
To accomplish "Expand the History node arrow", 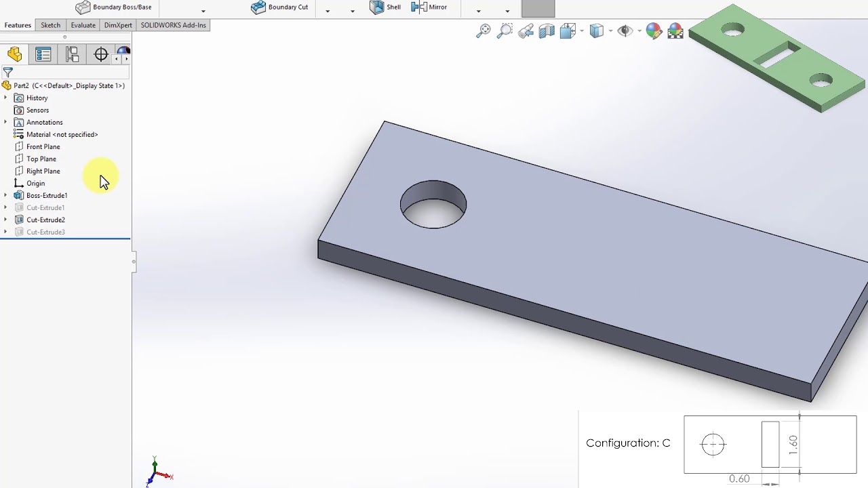I will [x=5, y=98].
